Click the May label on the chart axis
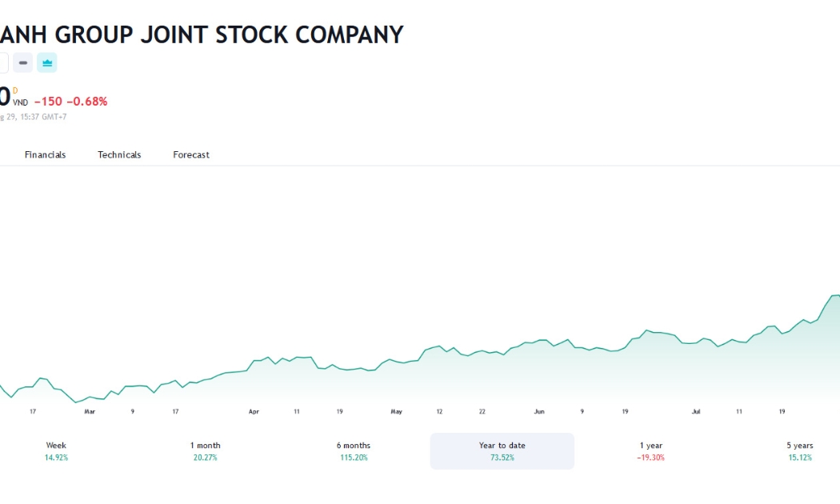This screenshot has width=840, height=504. (x=397, y=411)
